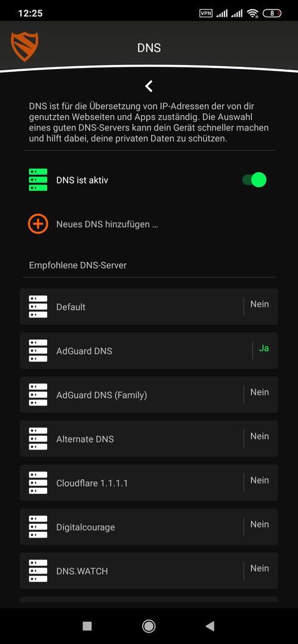Go back using the chevron arrow
This screenshot has height=644, width=298.
[149, 86]
